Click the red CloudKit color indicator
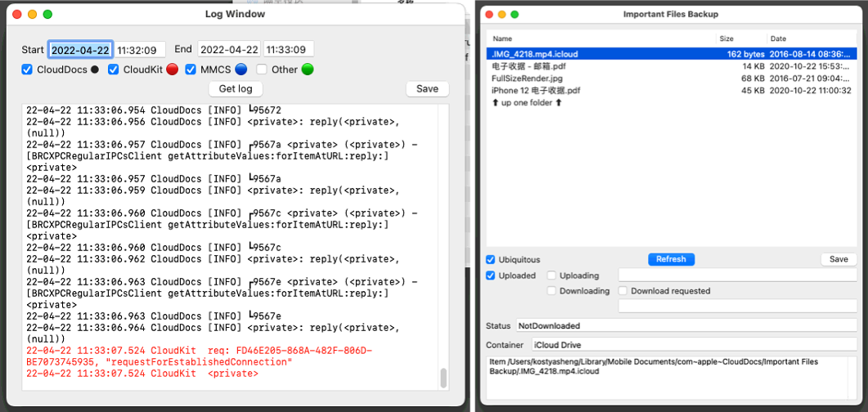This screenshot has height=412, width=868. point(172,69)
